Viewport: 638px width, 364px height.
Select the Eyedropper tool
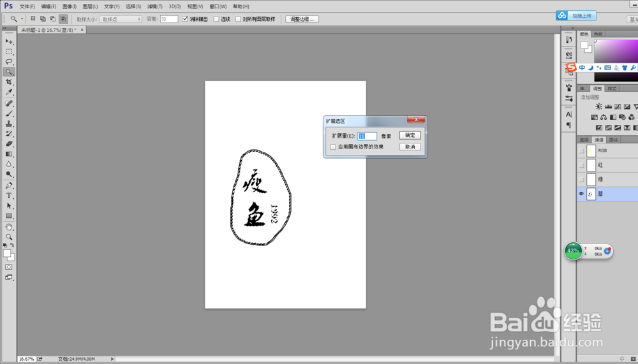click(9, 92)
